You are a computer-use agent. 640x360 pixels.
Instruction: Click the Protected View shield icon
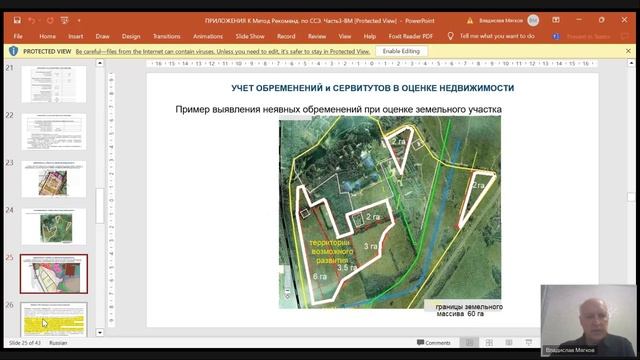(13, 51)
